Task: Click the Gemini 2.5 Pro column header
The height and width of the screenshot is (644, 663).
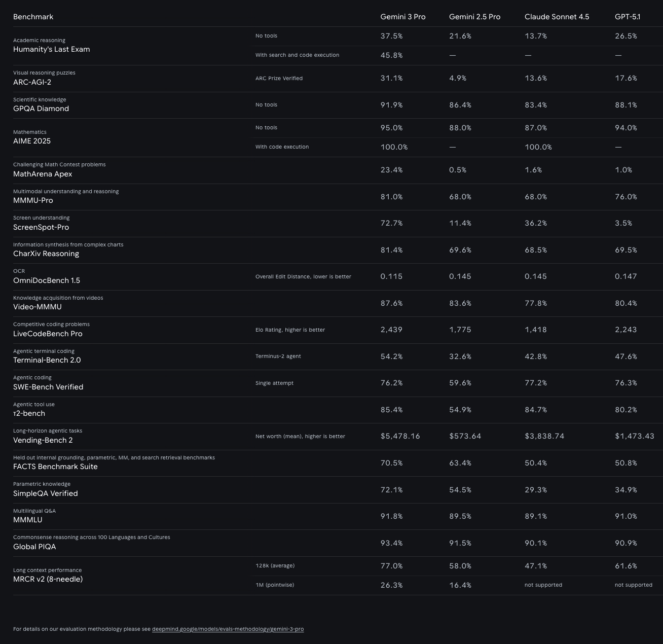Action: pos(474,17)
